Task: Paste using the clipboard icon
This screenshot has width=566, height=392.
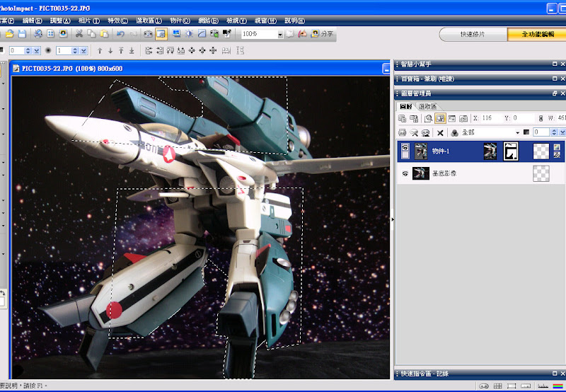Action: pos(104,34)
